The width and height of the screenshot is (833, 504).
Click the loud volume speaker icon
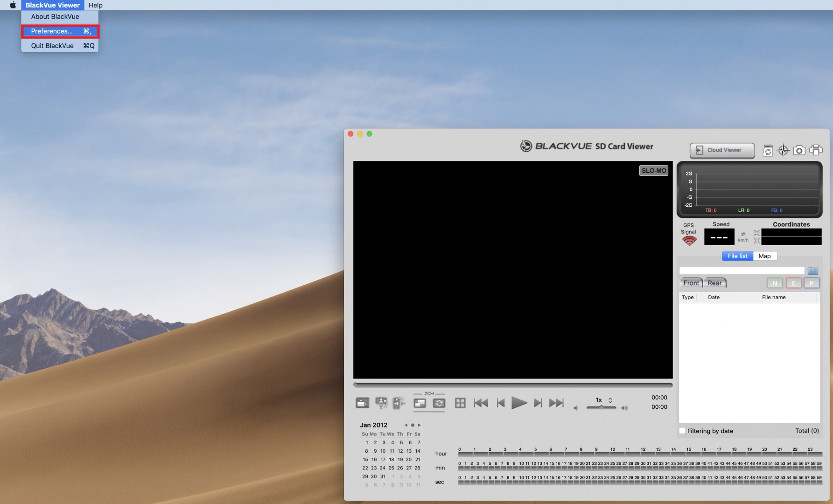coord(624,408)
